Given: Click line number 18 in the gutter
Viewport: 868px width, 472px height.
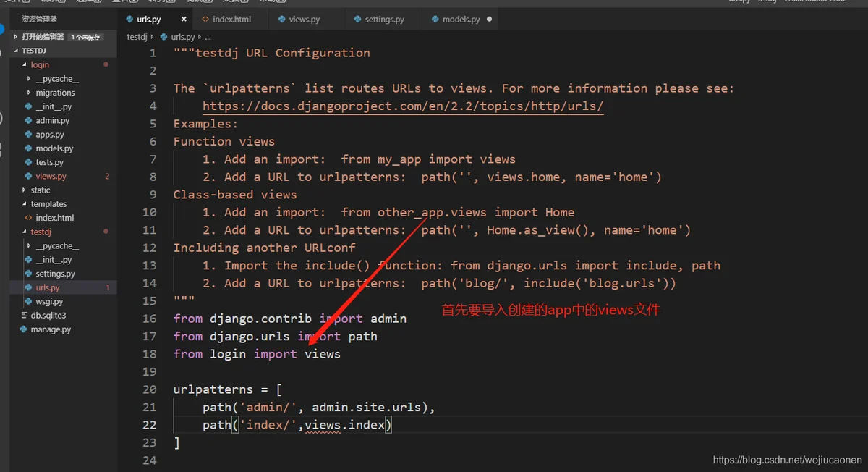Looking at the screenshot, I should coord(149,354).
